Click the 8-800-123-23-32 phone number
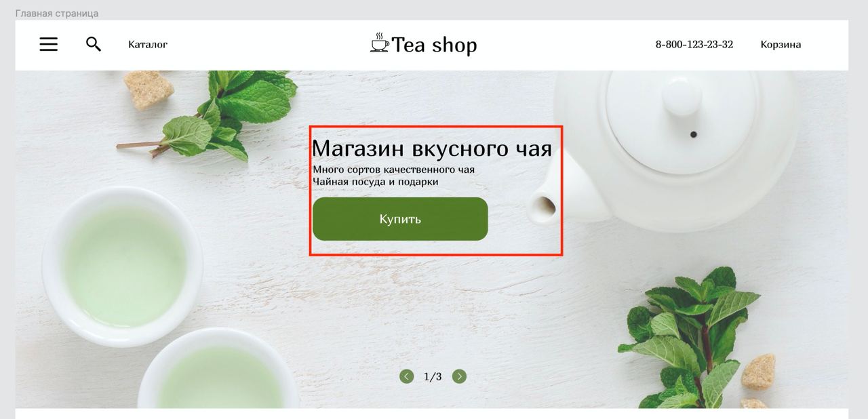Screen dimensions: 868x419 694,45
